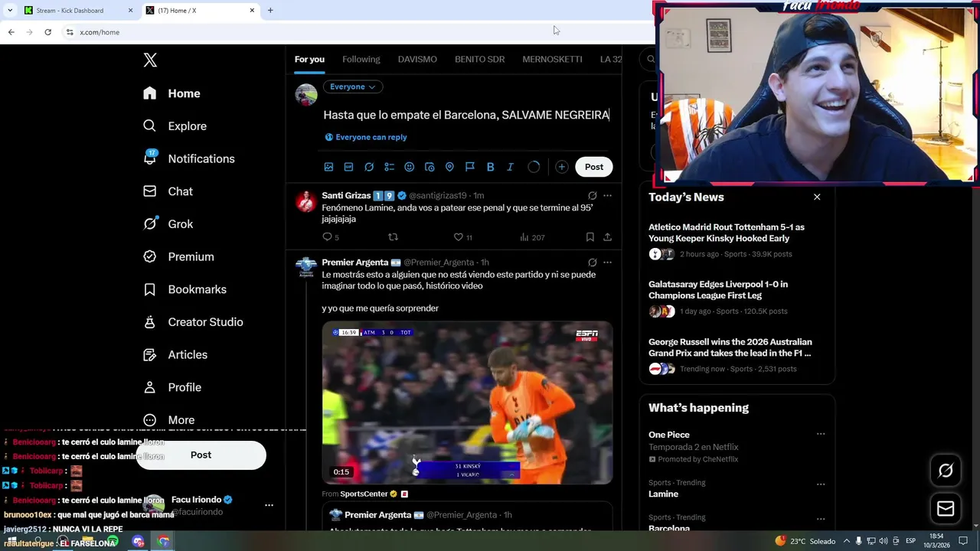Open more options for One Piece trend
This screenshot has height=551, width=980.
[x=821, y=435]
